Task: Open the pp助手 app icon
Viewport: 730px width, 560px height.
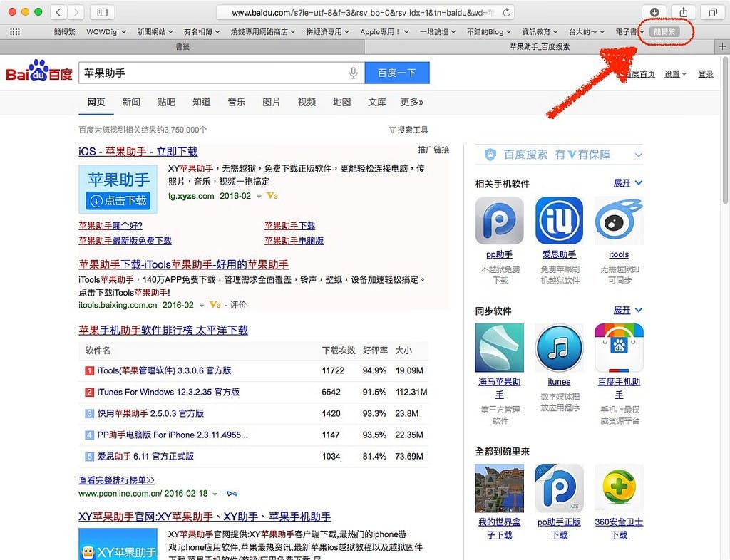Action: pyautogui.click(x=499, y=220)
